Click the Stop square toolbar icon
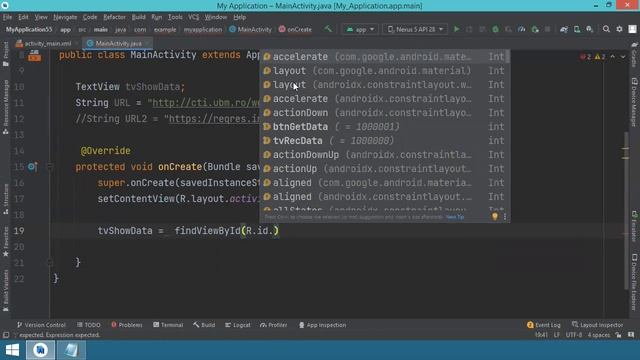 547,29
